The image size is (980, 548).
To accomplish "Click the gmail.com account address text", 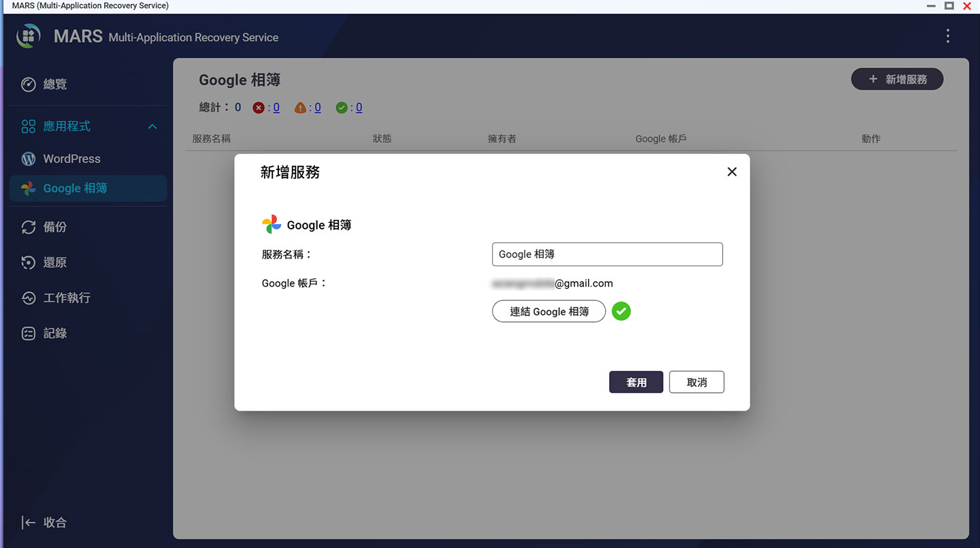I will tap(552, 283).
